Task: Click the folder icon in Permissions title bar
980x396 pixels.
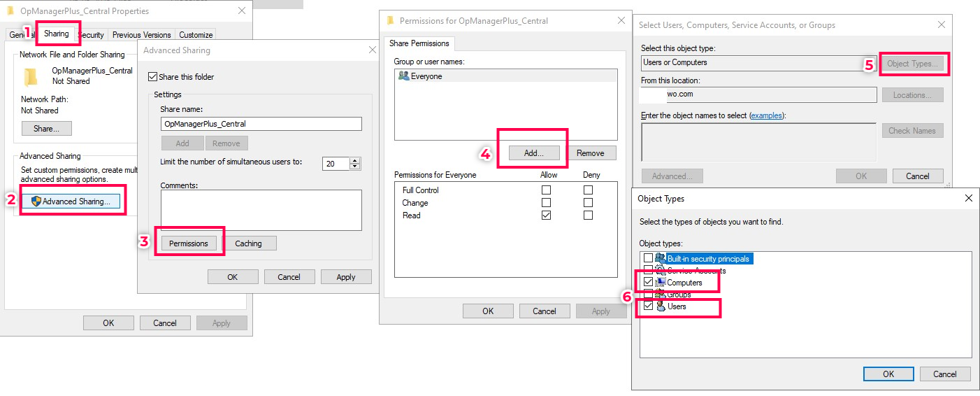Action: pos(390,20)
